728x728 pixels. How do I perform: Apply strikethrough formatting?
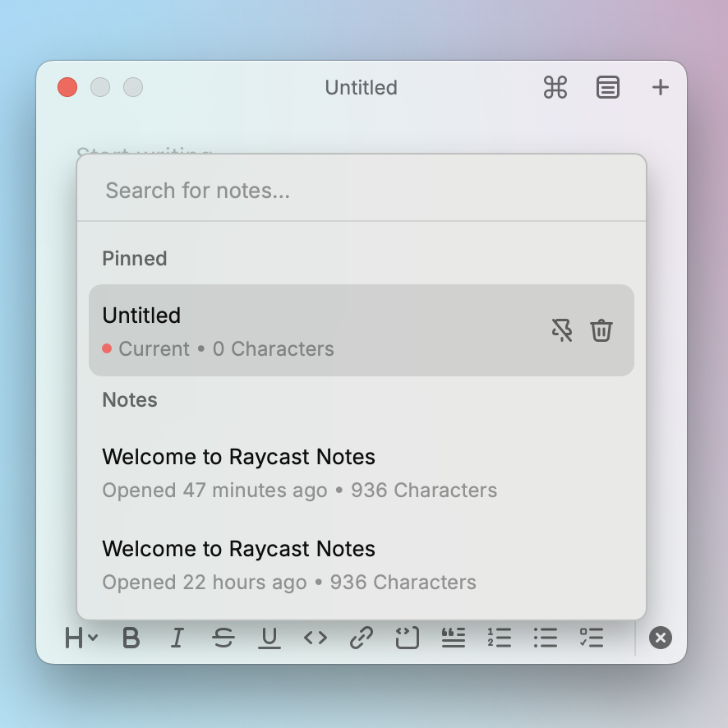pyautogui.click(x=223, y=638)
